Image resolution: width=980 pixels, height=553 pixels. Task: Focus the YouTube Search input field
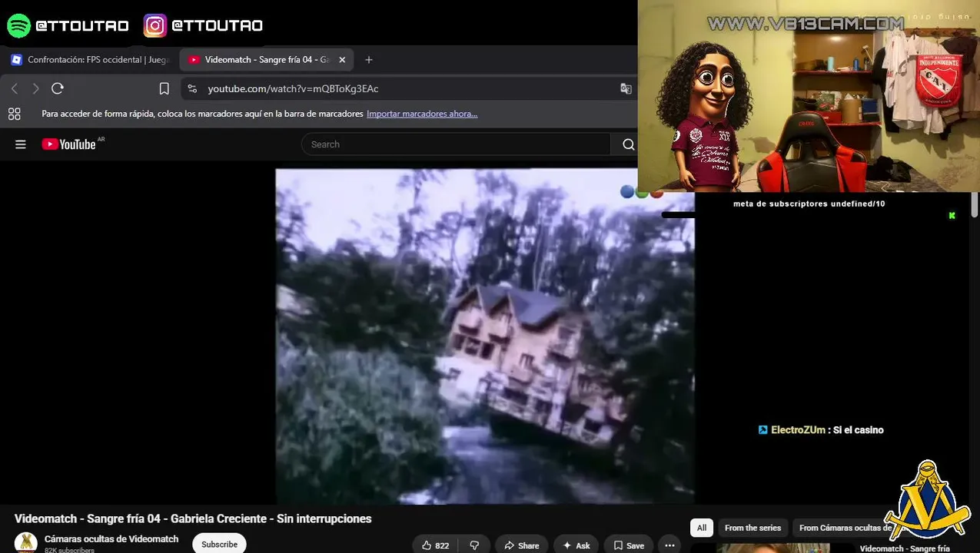coord(456,144)
